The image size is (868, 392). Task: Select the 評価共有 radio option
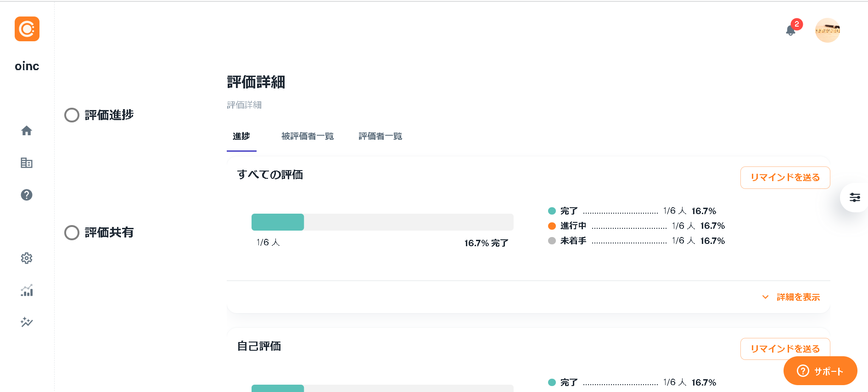click(x=72, y=233)
